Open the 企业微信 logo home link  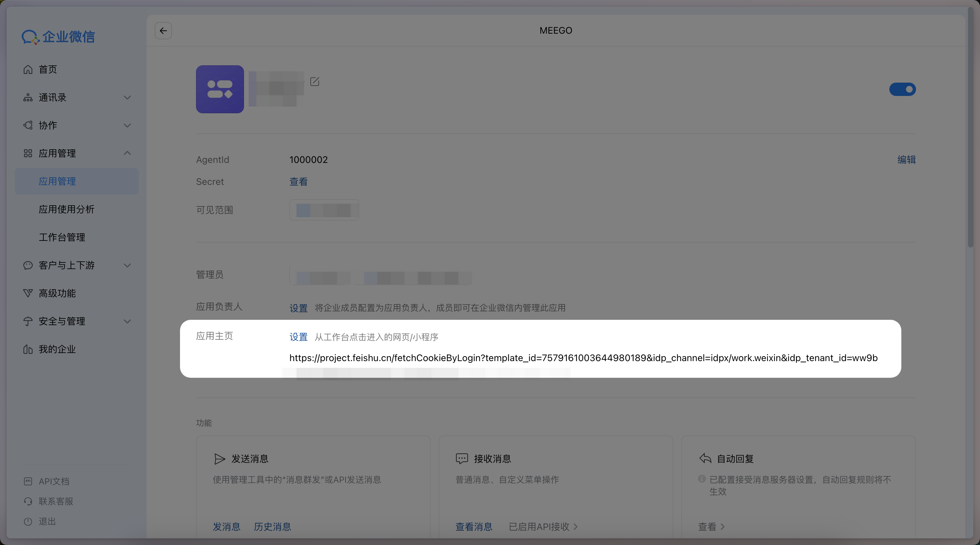click(58, 37)
